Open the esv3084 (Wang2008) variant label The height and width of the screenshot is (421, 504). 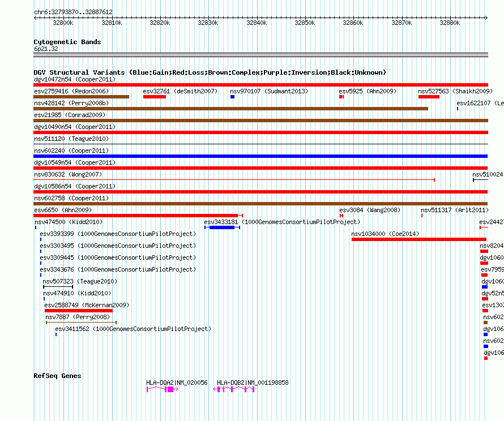coord(370,210)
